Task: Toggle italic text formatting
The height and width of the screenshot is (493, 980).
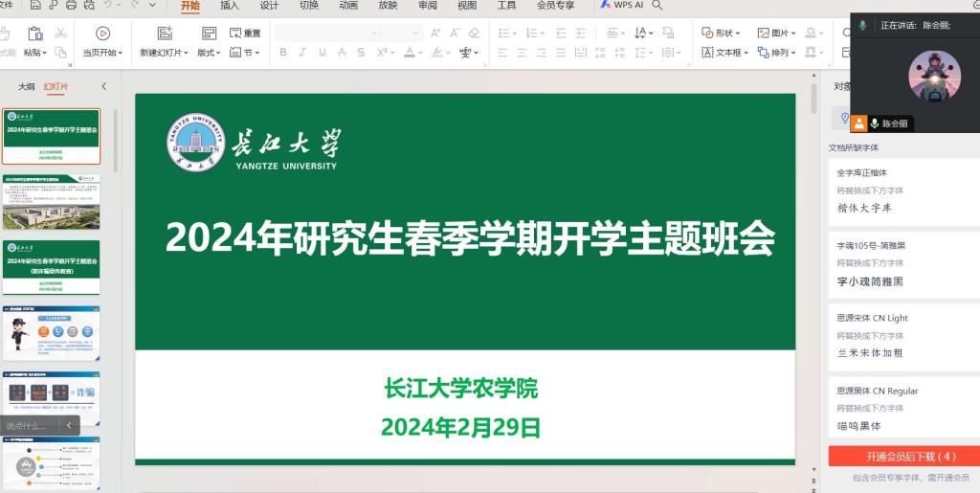Action: click(302, 53)
